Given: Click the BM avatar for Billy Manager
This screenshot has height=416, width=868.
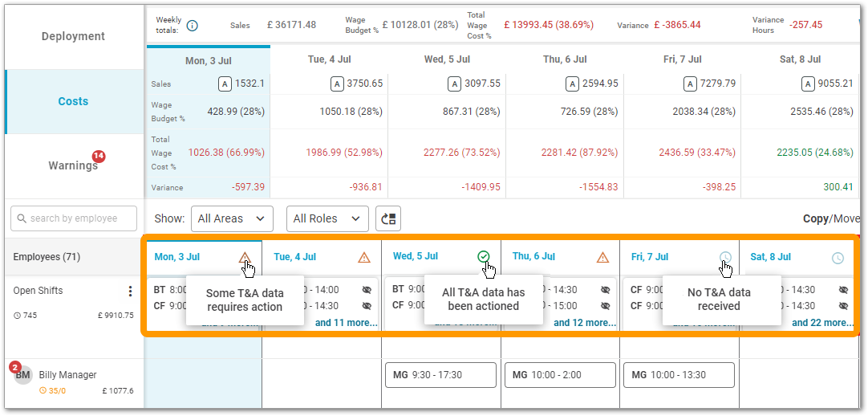Looking at the screenshot, I should click(22, 375).
